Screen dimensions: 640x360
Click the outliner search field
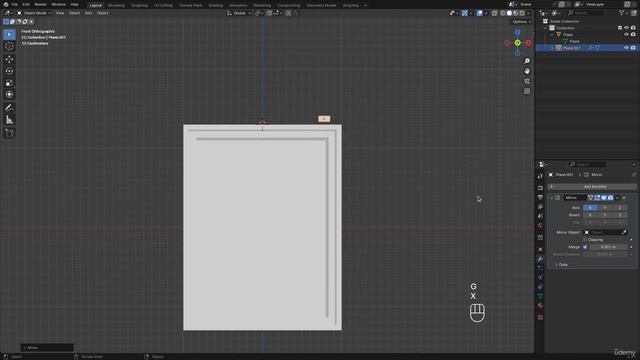pyautogui.click(x=585, y=13)
